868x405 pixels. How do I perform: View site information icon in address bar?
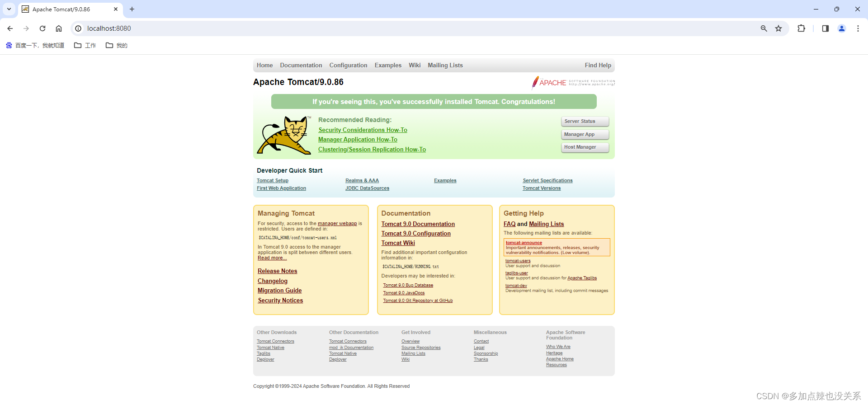tap(78, 28)
